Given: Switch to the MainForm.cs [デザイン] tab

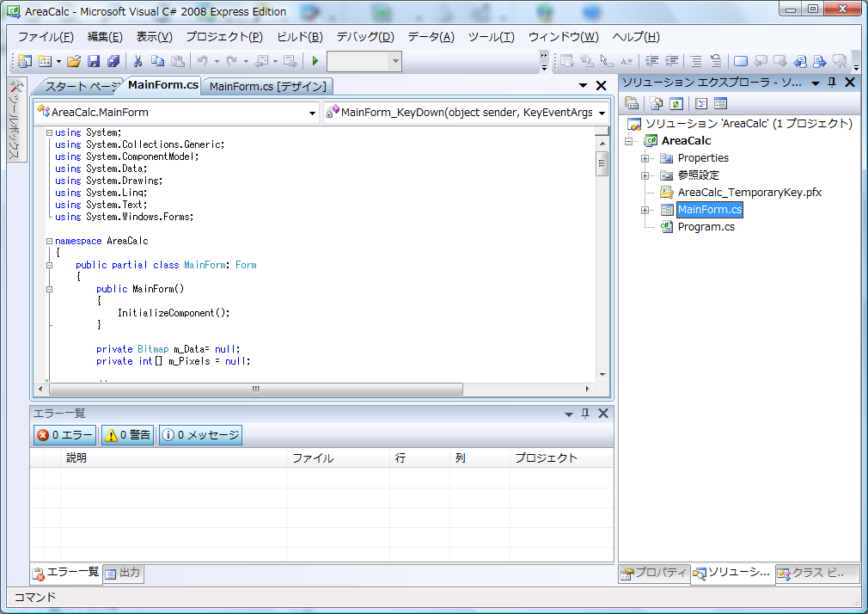Looking at the screenshot, I should pyautogui.click(x=268, y=87).
